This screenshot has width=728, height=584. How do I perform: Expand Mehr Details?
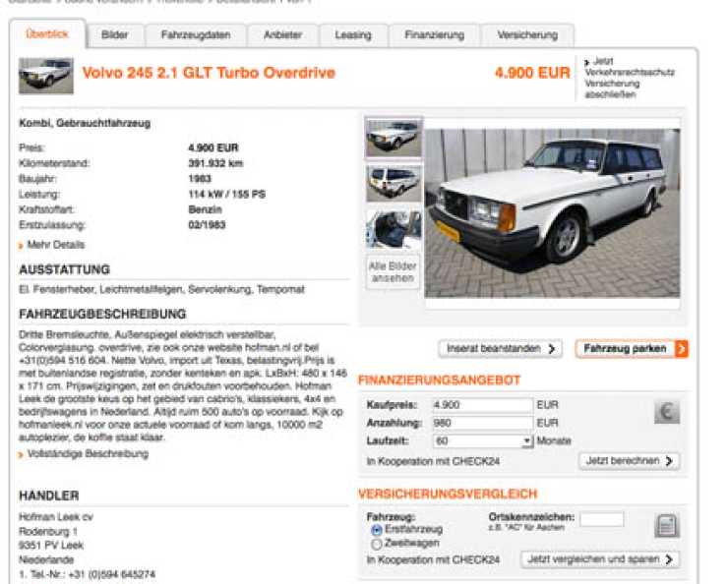56,245
